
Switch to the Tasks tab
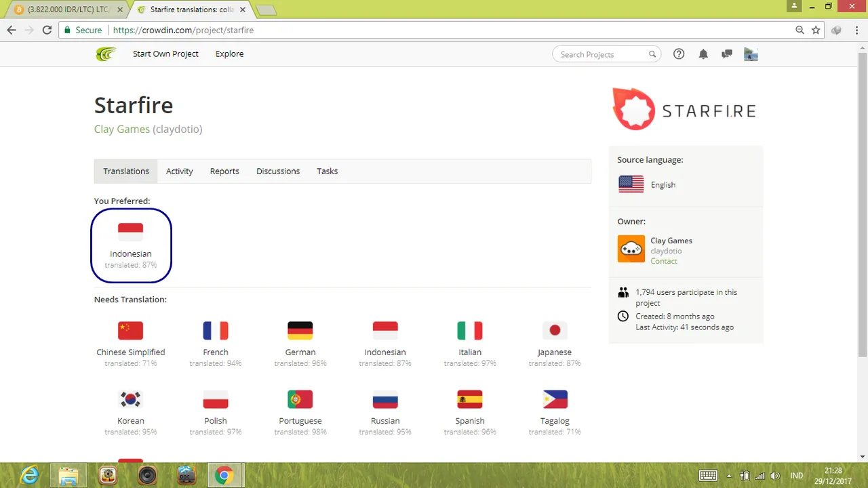click(x=327, y=171)
